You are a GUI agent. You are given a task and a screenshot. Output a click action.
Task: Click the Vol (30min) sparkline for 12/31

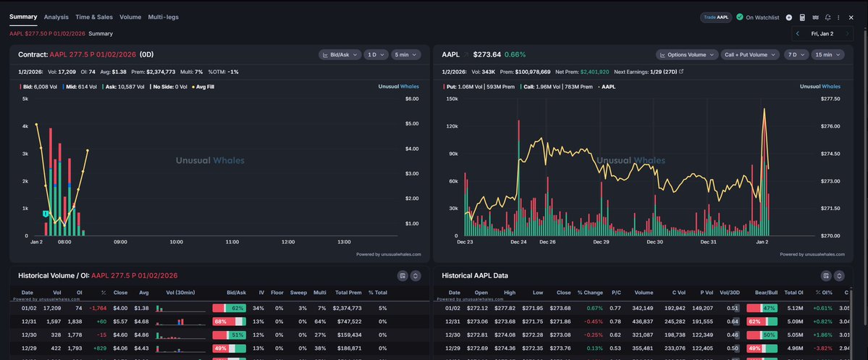coord(180,321)
